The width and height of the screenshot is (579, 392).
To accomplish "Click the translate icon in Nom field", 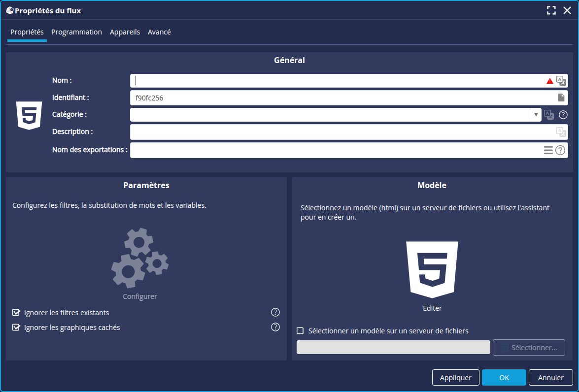I will point(561,81).
